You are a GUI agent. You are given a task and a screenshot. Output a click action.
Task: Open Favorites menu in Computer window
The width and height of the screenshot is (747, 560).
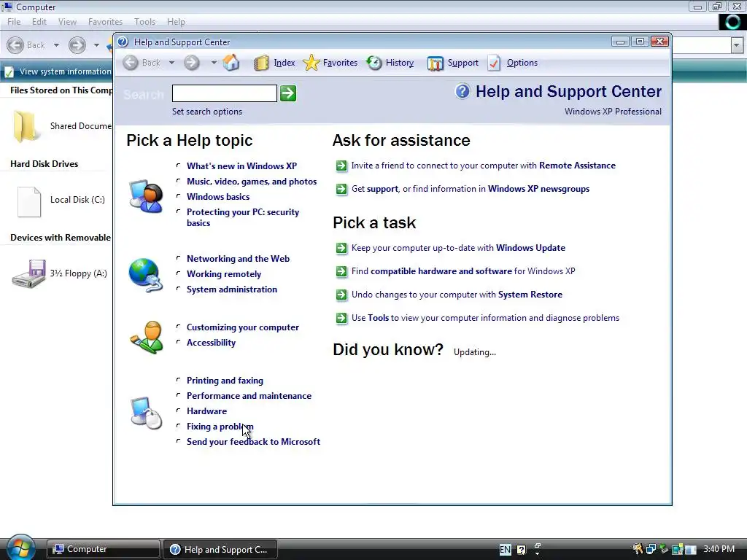point(105,22)
